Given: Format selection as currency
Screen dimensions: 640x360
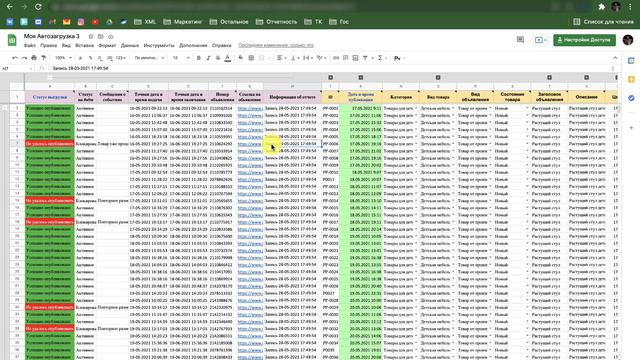Looking at the screenshot, I should pyautogui.click(x=80, y=58).
